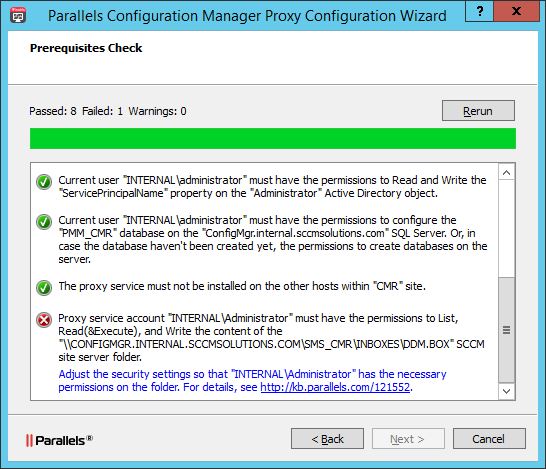Click the green check icon for ServicePrincipalName item

coord(44,182)
